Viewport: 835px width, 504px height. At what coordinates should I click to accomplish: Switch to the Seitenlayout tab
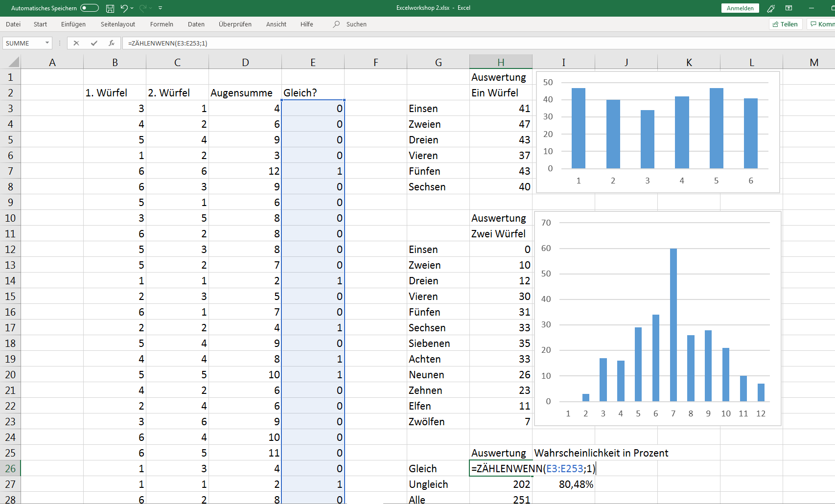coord(118,24)
